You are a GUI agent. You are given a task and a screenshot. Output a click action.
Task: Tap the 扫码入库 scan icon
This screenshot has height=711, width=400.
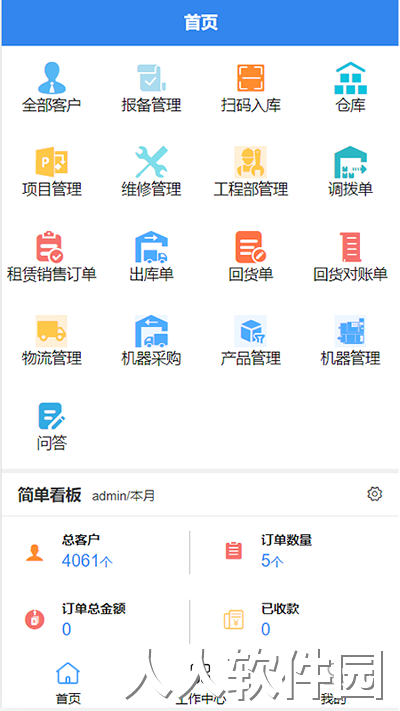point(251,78)
